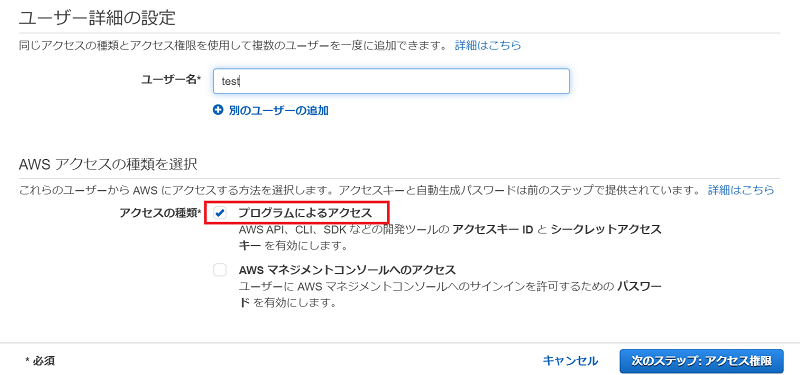Click the キャンセル link
The image size is (800, 375).
pos(570,361)
